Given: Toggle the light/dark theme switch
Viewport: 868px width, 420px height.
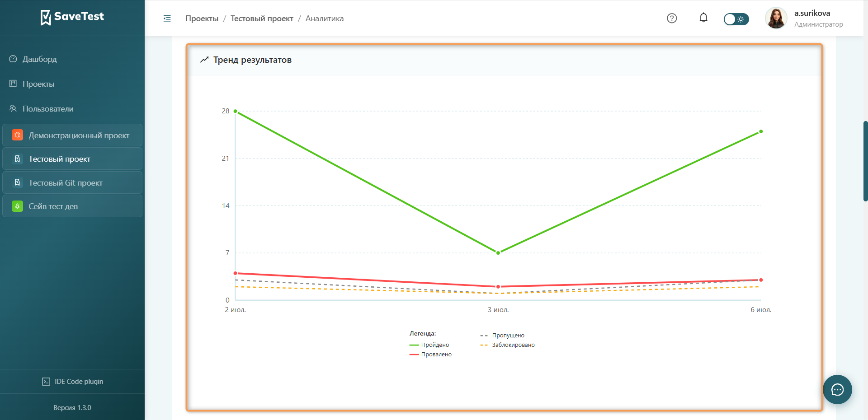Looking at the screenshot, I should coord(736,19).
